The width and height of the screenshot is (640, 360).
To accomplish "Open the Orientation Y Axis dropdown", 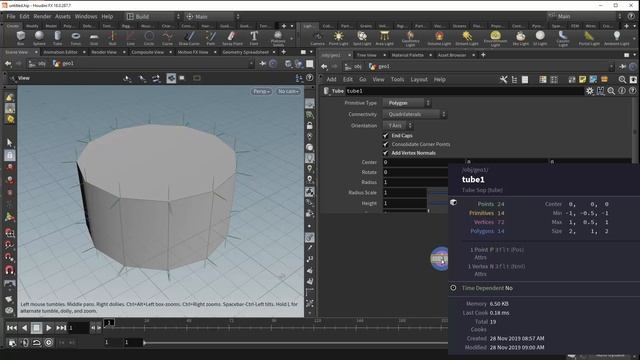I will tap(398, 125).
